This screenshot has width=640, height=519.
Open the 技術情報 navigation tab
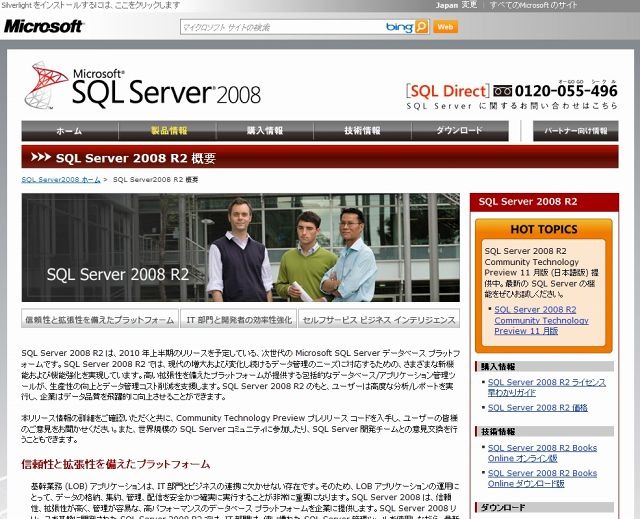tap(362, 131)
